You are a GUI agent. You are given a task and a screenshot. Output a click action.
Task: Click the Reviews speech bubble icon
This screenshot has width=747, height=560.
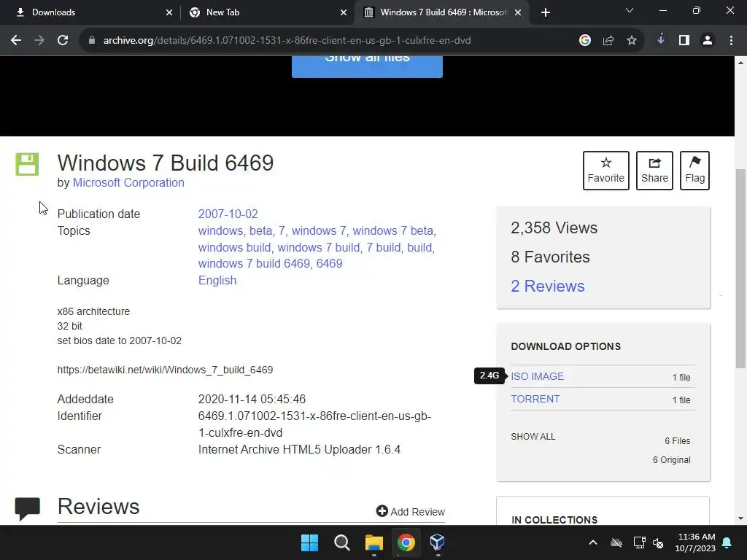[x=27, y=508]
